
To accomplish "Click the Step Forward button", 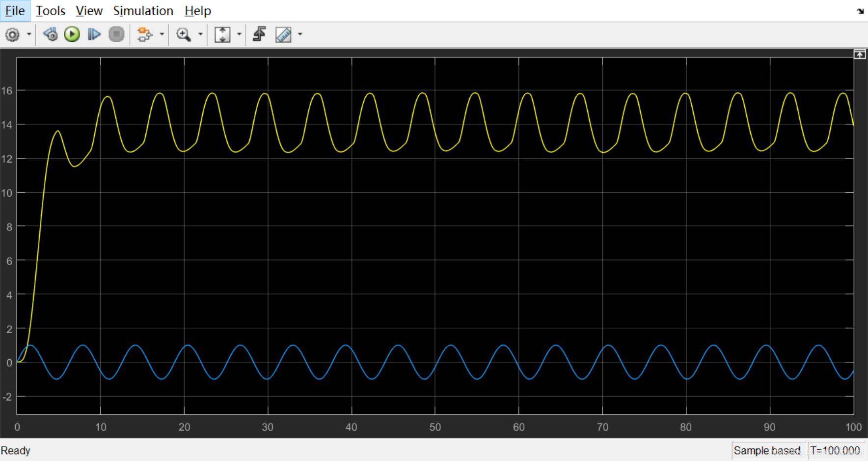I will click(x=94, y=34).
